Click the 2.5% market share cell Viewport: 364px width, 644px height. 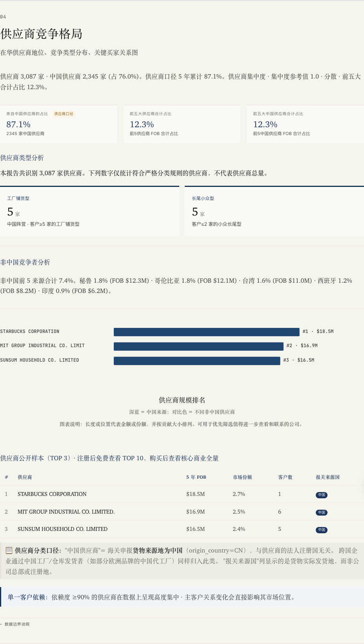[239, 512]
